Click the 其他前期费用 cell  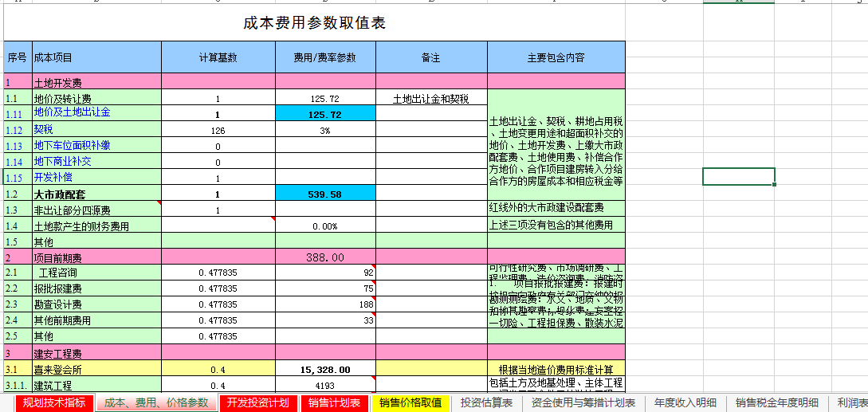point(97,320)
